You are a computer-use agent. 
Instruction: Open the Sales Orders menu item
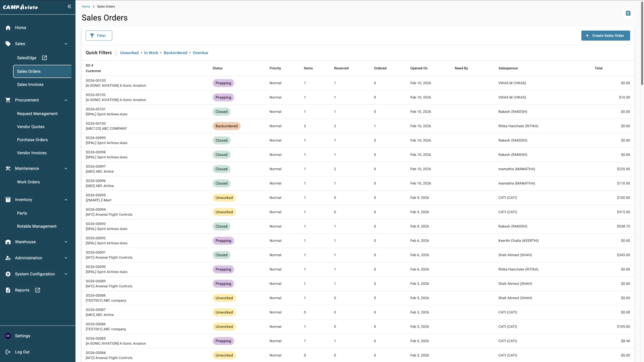(x=42, y=71)
